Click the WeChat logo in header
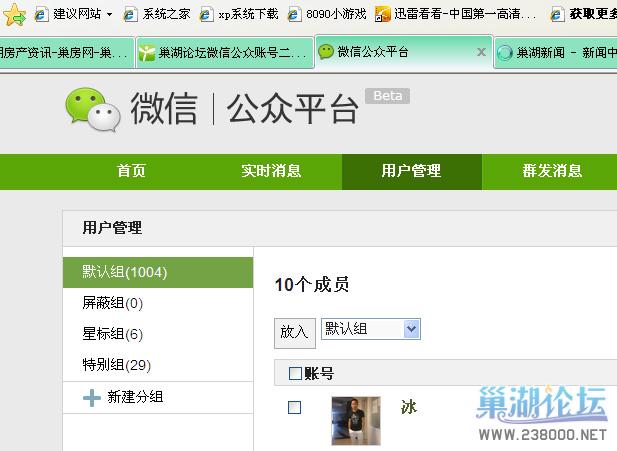This screenshot has width=617, height=451. 92,109
